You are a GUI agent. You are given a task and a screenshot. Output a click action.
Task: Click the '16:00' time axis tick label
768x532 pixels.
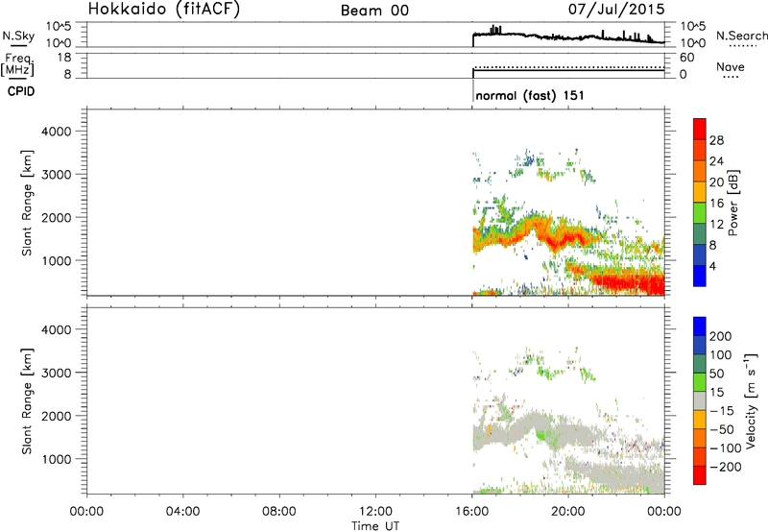(x=471, y=512)
